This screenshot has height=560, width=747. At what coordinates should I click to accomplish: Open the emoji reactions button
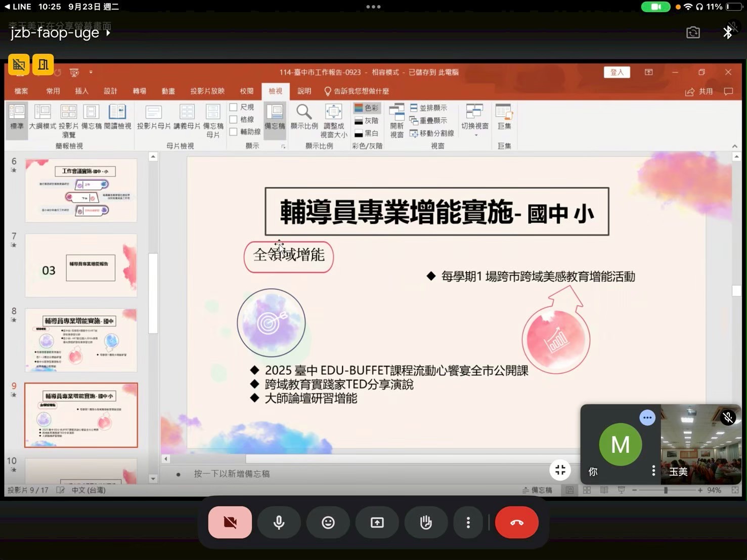[328, 522]
